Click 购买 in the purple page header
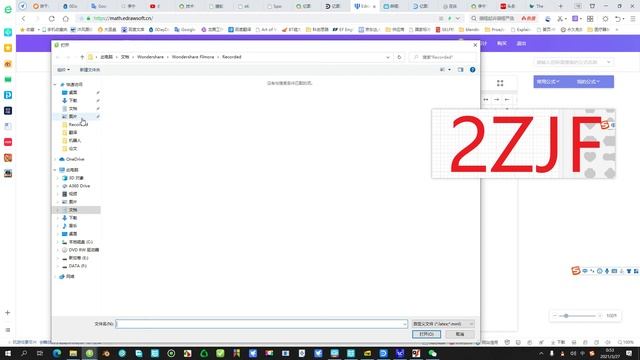Image resolution: width=640 pixels, height=360 pixels. [502, 43]
